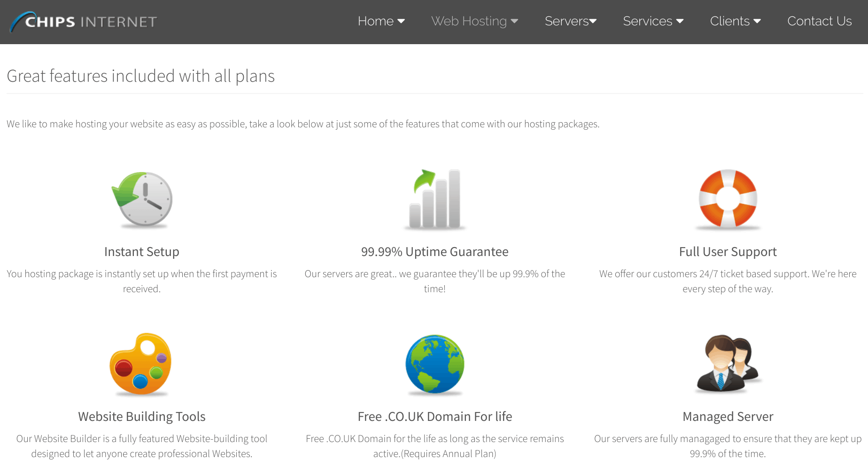The height and width of the screenshot is (474, 868).
Task: Click the Instant Setup description text
Action: pyautogui.click(x=142, y=281)
